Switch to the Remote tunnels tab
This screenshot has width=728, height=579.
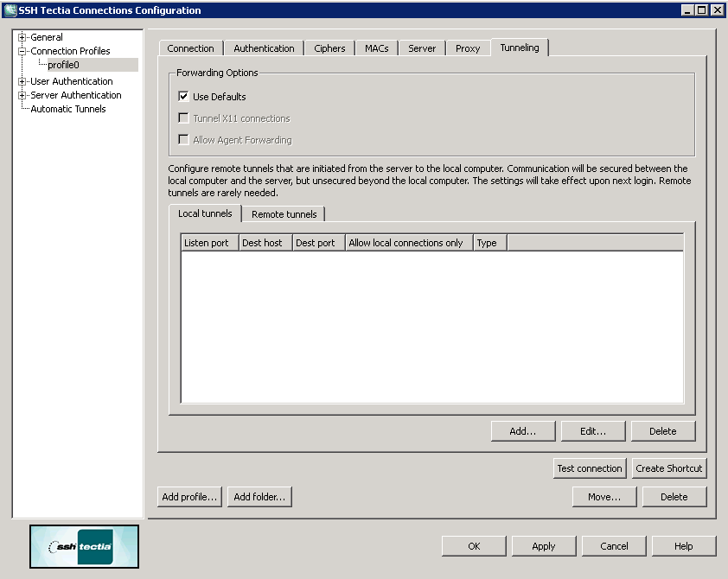point(283,213)
